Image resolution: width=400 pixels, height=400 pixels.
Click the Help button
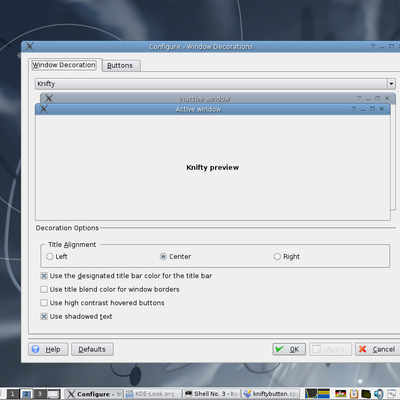(48, 349)
